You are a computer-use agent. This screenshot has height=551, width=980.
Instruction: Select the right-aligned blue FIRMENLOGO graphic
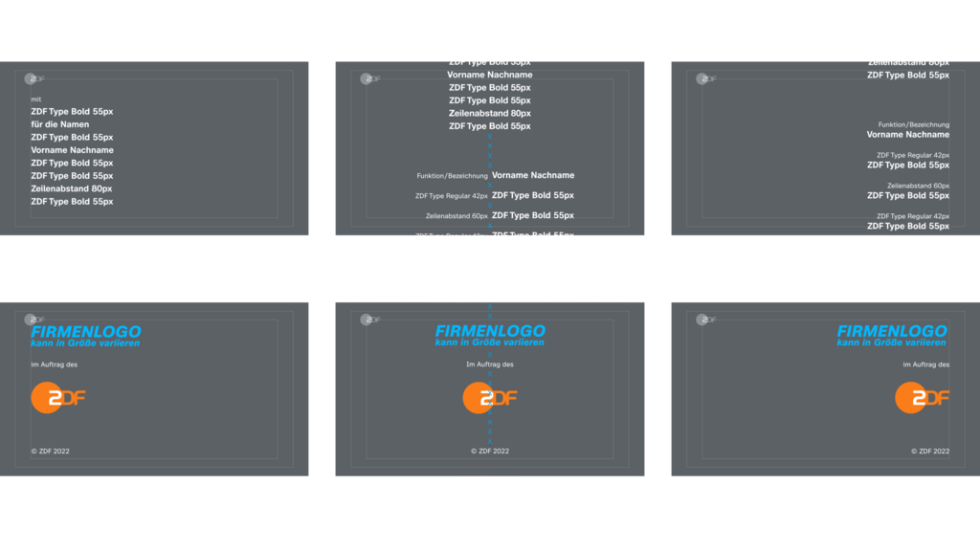(x=892, y=335)
